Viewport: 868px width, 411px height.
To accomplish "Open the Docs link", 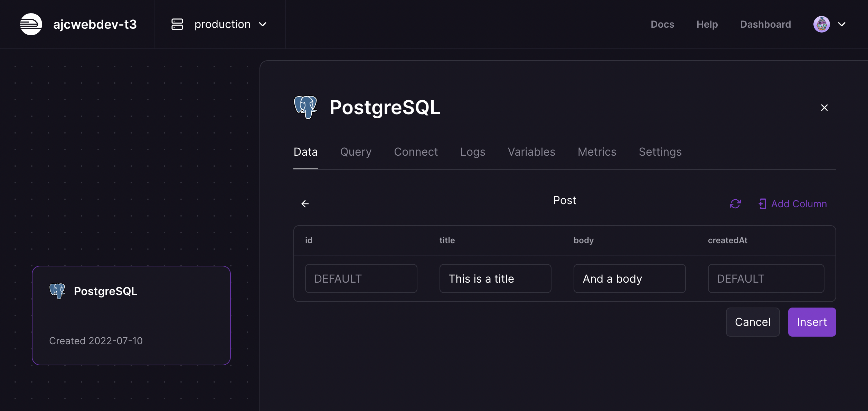I will (x=662, y=24).
